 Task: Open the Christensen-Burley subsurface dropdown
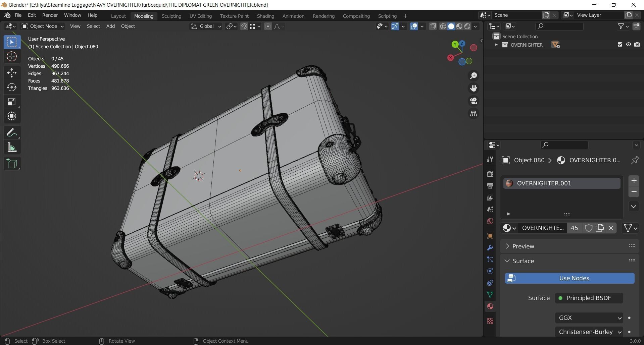pos(589,332)
